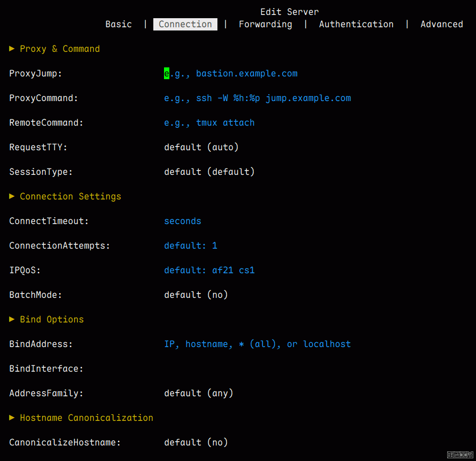The image size is (476, 461).
Task: Collapse the Connection Settings section arrow
Action: pos(12,196)
